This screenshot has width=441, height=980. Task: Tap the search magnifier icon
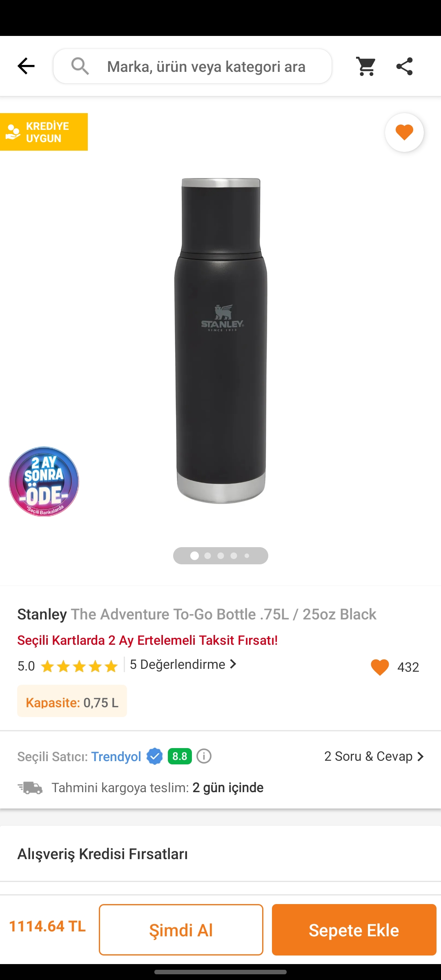(80, 66)
